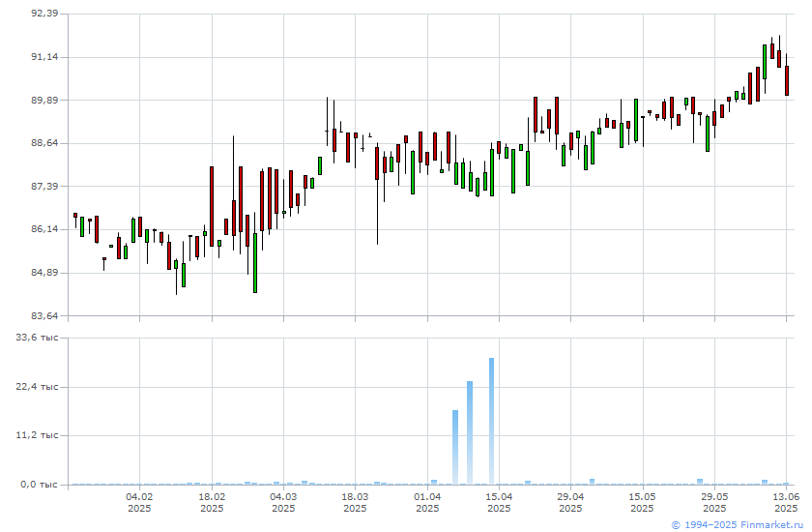Screen dimensions: 812x532
Task: Click the second-tallest volume bar, the middle one
Action: (470, 433)
